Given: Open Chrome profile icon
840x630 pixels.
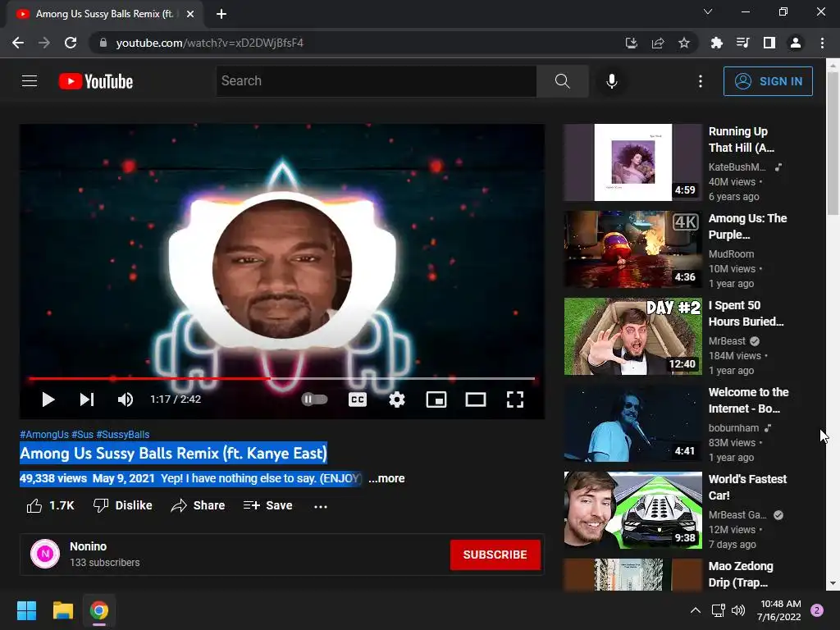Looking at the screenshot, I should pyautogui.click(x=796, y=43).
